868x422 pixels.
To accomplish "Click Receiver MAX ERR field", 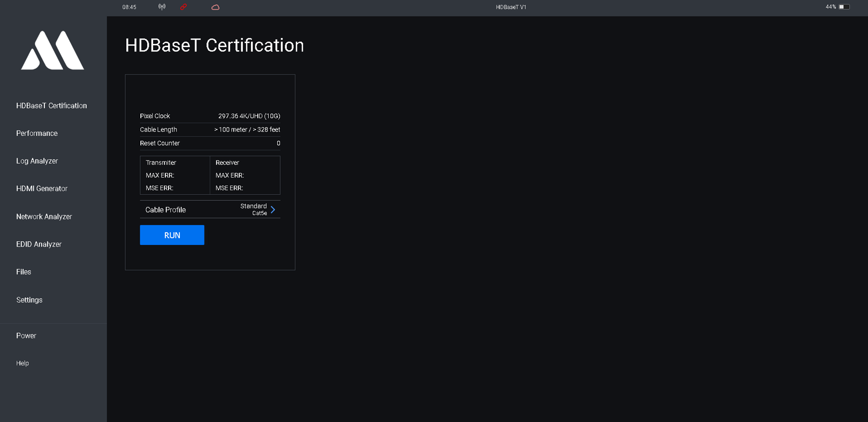I will tap(230, 175).
